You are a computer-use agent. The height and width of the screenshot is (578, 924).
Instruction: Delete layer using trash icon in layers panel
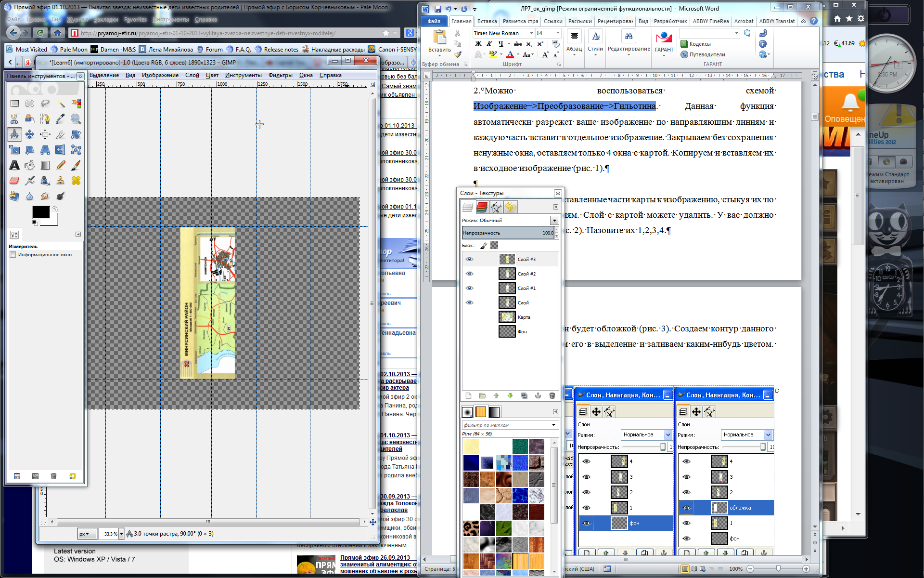pyautogui.click(x=552, y=396)
